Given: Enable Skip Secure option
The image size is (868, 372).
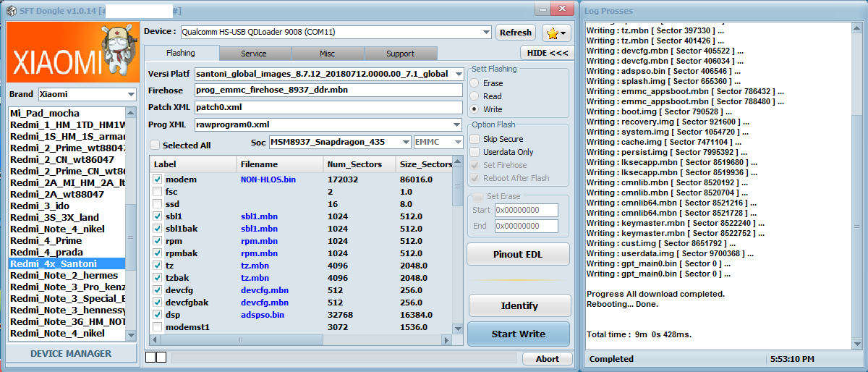Looking at the screenshot, I should [475, 139].
